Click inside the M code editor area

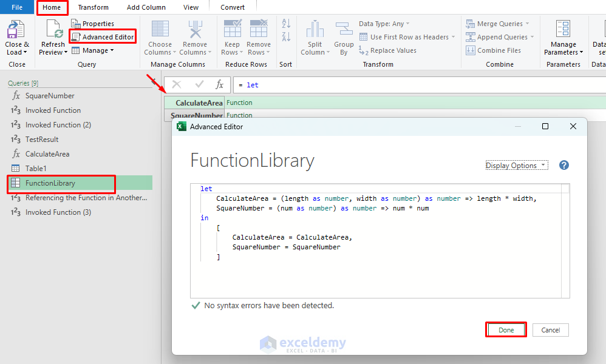pyautogui.click(x=376, y=240)
